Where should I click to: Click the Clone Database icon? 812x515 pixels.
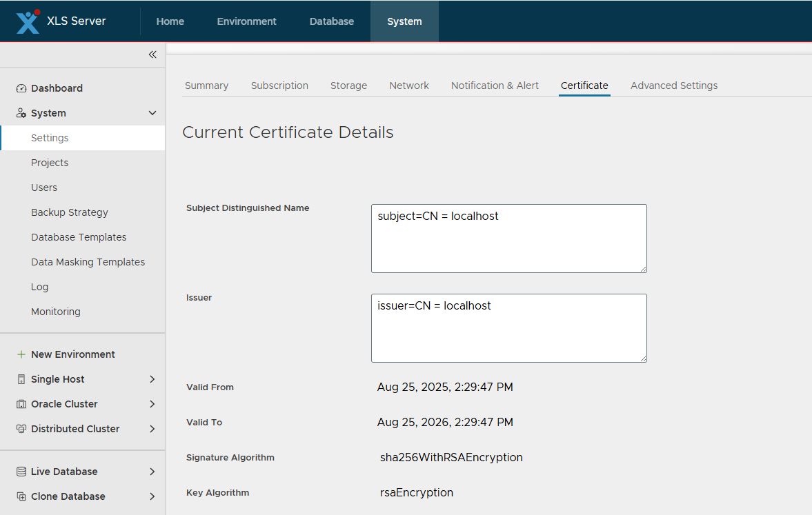pyautogui.click(x=20, y=496)
